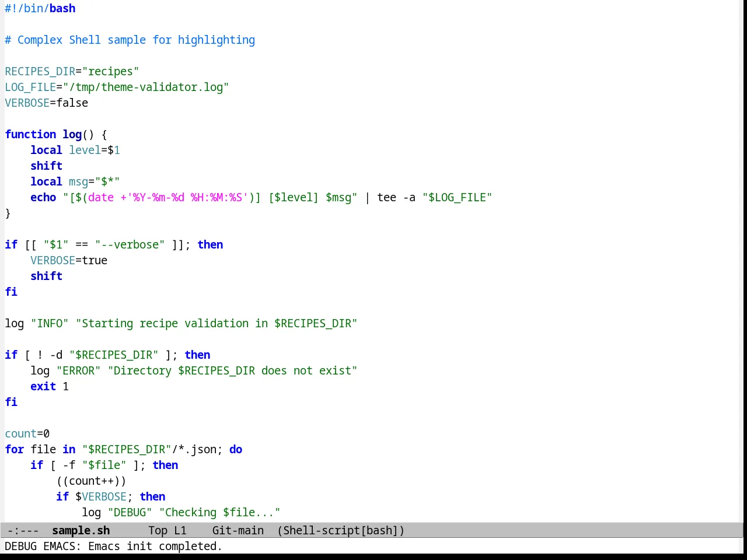Place cursor on the shebang bash line
Image resolution: width=747 pixels, height=560 pixels.
40,8
